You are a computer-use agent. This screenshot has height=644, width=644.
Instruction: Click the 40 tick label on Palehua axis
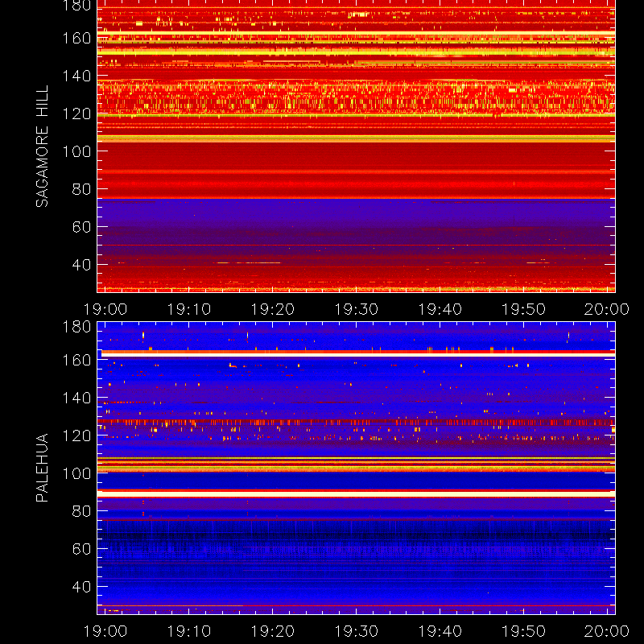click(82, 587)
